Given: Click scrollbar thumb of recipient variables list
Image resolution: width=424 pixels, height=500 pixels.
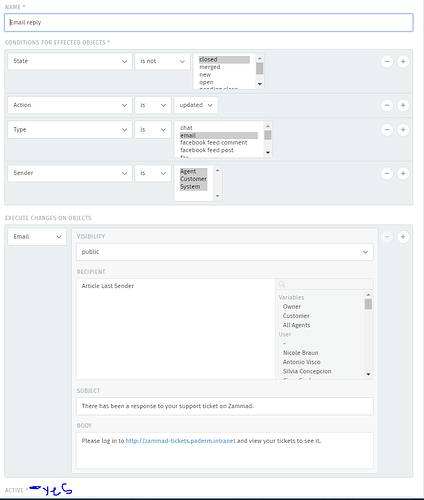Looking at the screenshot, I should (368, 304).
